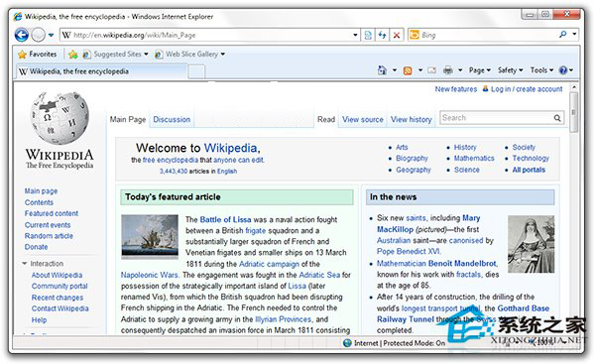Open the Favorites star button

[x=38, y=55]
